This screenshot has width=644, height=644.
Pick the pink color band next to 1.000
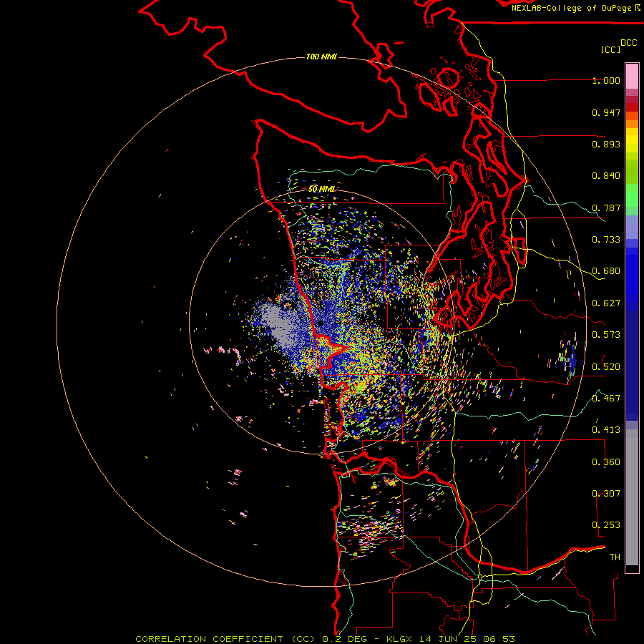point(632,77)
